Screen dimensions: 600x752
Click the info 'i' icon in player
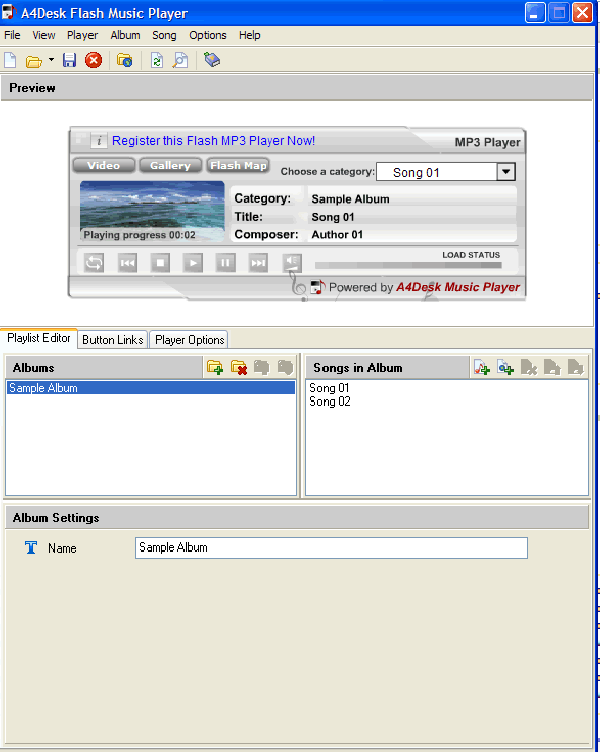(99, 141)
